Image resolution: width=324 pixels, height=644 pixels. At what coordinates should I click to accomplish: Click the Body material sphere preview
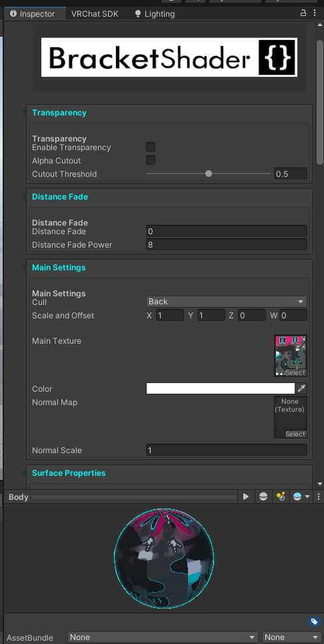point(163,559)
